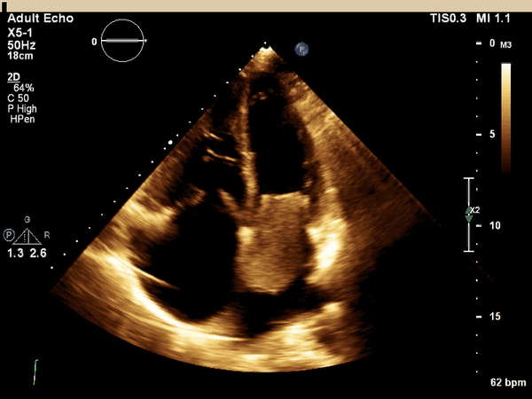This screenshot has height=399, width=532.
Task: Click the HPen penetration setting
Action: 23,118
